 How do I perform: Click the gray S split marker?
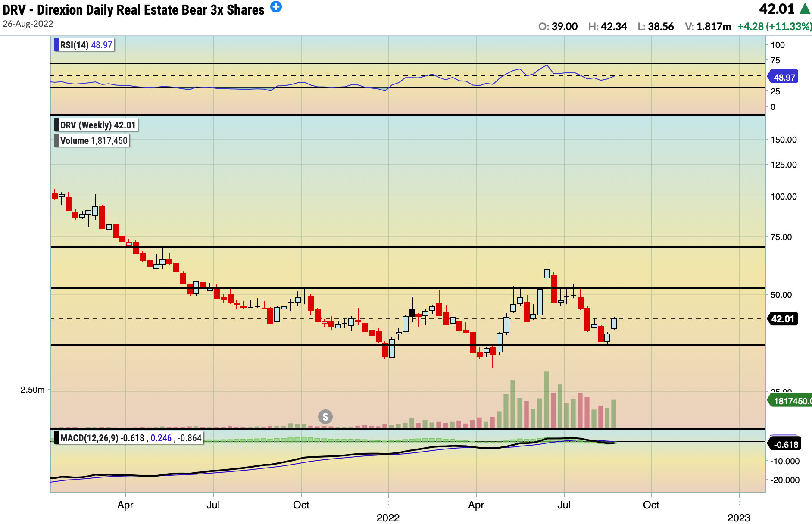coord(325,417)
